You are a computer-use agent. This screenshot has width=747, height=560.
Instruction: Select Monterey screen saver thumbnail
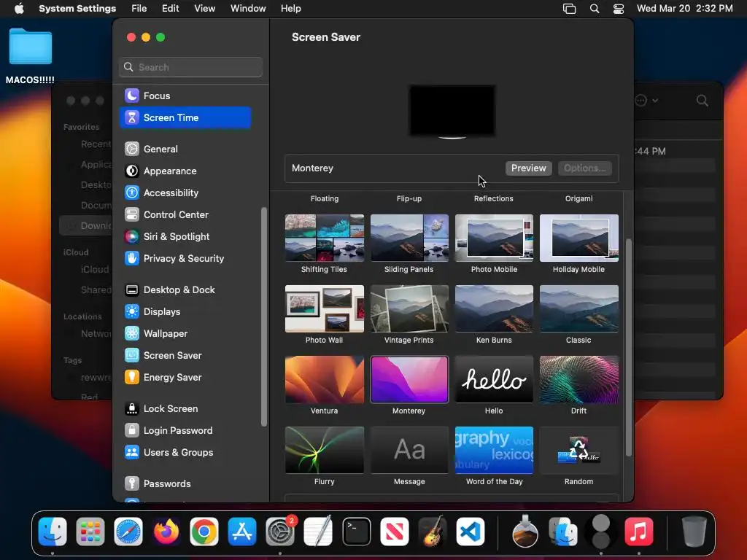[x=409, y=379]
